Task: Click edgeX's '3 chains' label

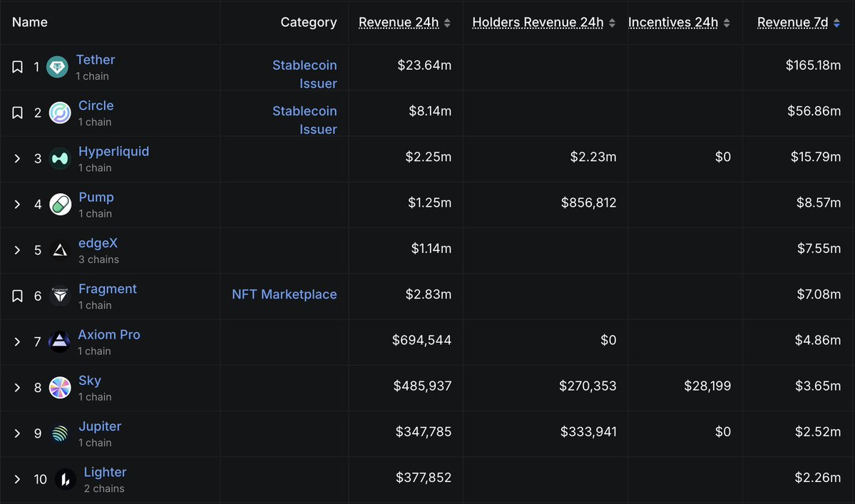Action: [98, 259]
